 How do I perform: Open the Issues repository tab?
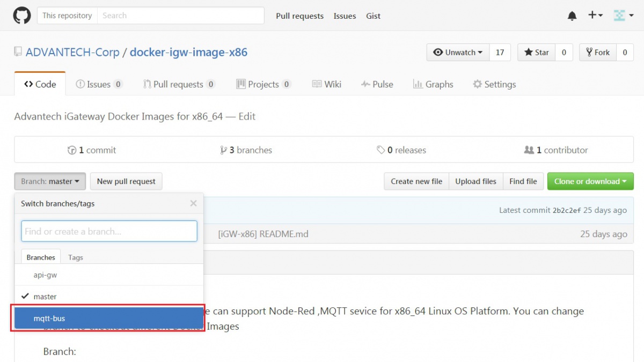99,84
